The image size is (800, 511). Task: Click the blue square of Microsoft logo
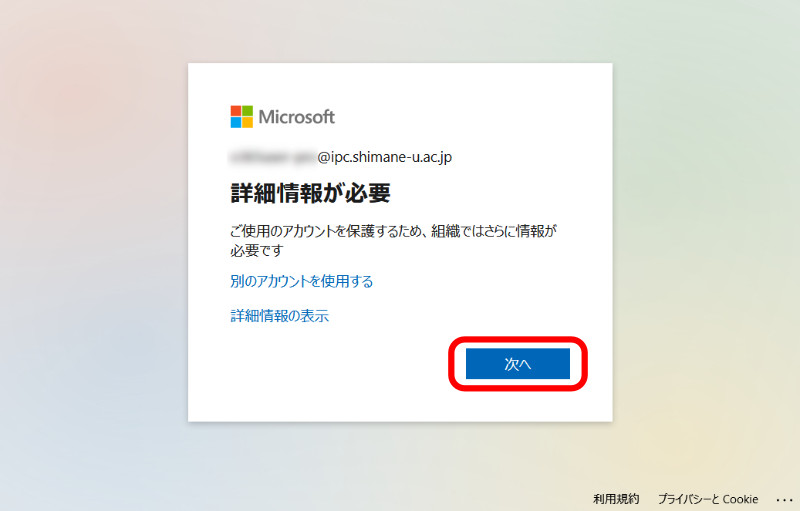pyautogui.click(x=236, y=122)
